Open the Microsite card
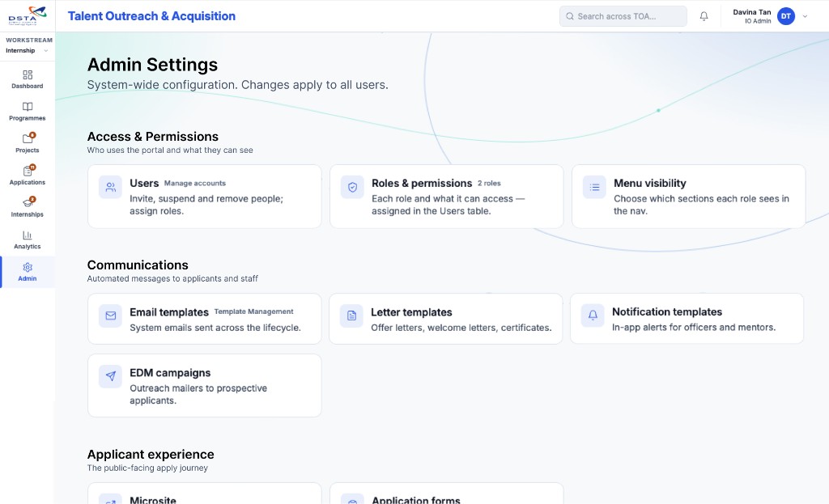 205,493
